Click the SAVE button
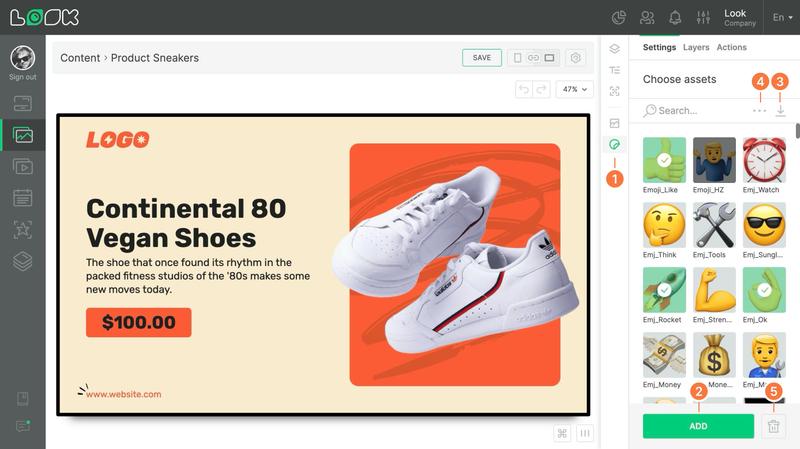800x449 pixels. coord(482,58)
